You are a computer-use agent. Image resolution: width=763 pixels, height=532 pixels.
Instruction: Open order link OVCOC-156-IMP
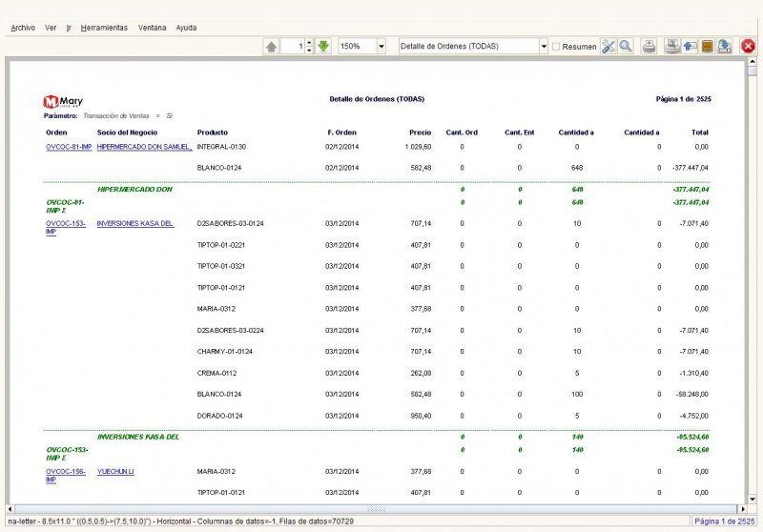click(x=66, y=476)
